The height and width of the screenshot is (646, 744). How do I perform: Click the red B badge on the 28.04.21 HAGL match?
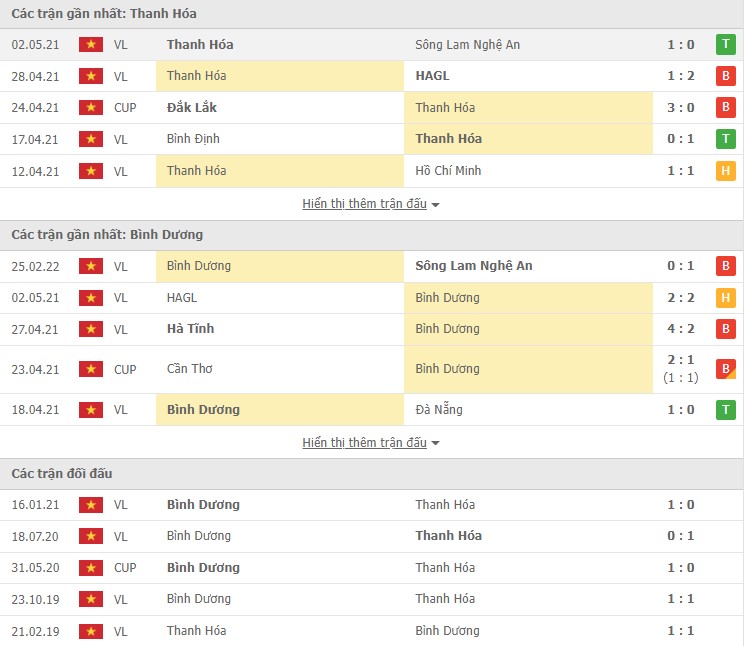click(725, 76)
